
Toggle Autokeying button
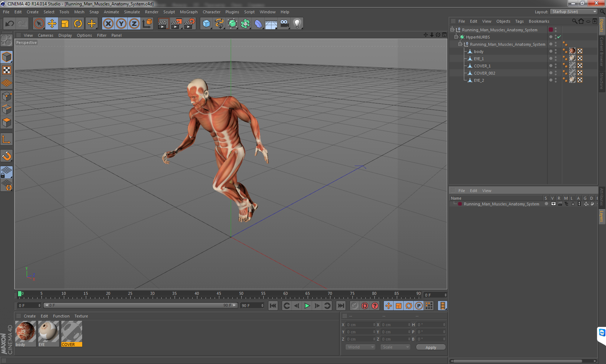365,306
